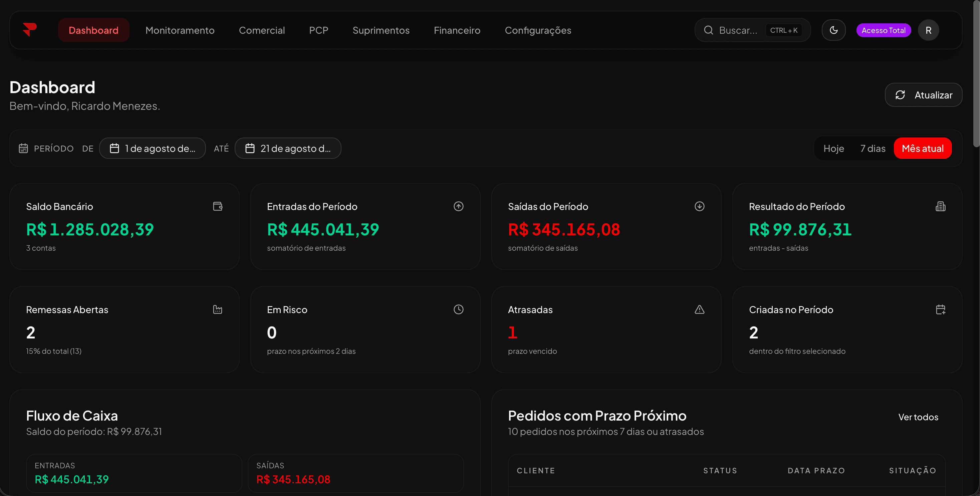The height and width of the screenshot is (496, 980).
Task: Click the CLIENTE column header
Action: 536,471
